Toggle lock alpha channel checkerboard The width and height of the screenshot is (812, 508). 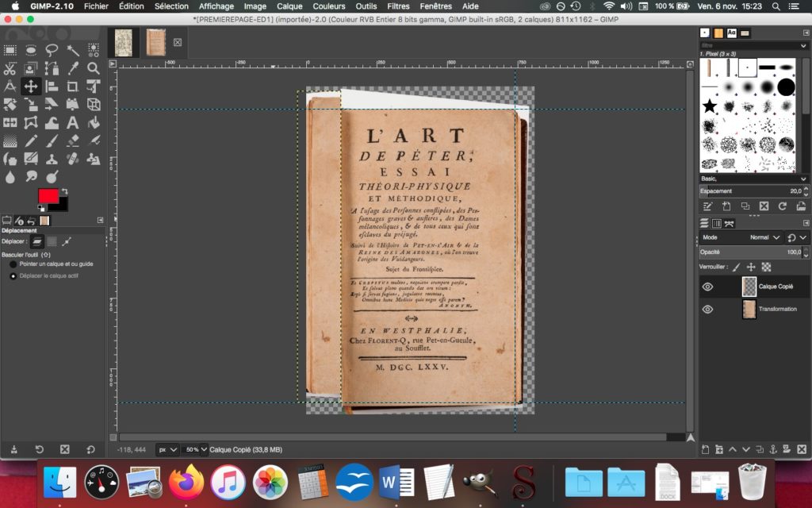tap(766, 267)
